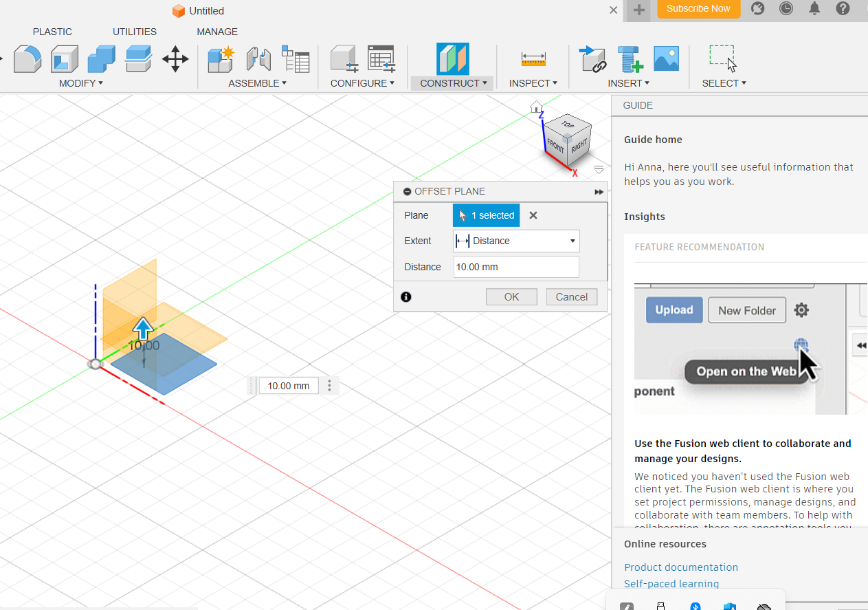Click the origin point on the canvas
868x610 pixels.
pyautogui.click(x=96, y=364)
